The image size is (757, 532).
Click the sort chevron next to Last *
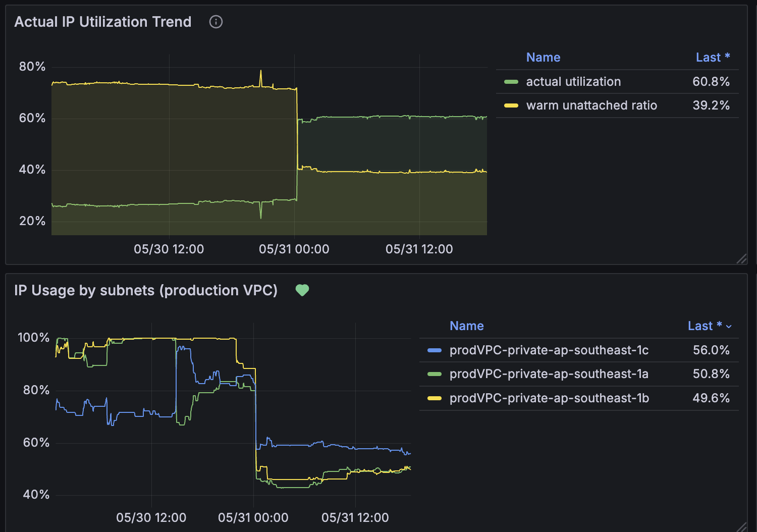(729, 327)
